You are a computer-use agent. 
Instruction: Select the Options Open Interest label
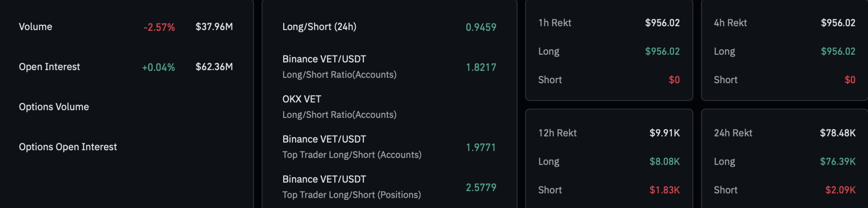(68, 147)
